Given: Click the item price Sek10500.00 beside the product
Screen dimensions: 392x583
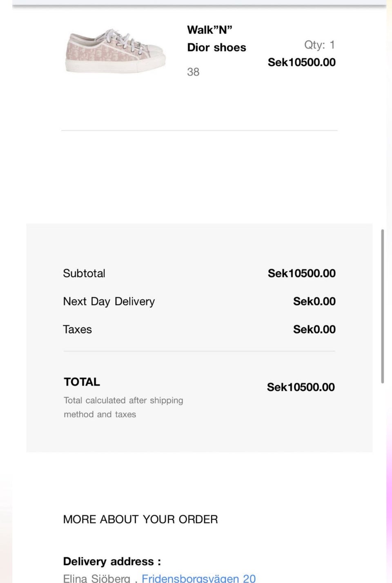Looking at the screenshot, I should click(x=301, y=62).
